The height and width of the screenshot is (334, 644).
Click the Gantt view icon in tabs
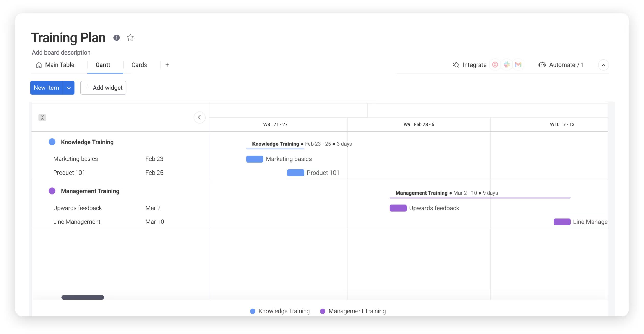tap(102, 65)
